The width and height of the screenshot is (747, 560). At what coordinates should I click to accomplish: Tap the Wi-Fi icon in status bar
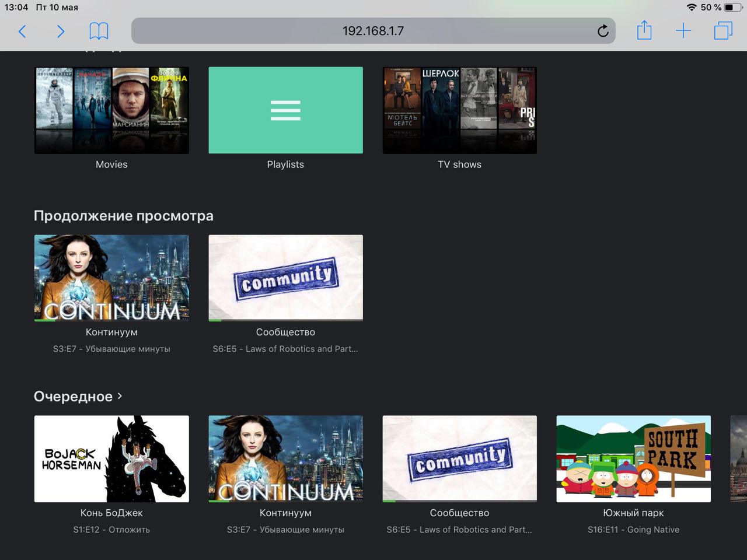pyautogui.click(x=692, y=7)
